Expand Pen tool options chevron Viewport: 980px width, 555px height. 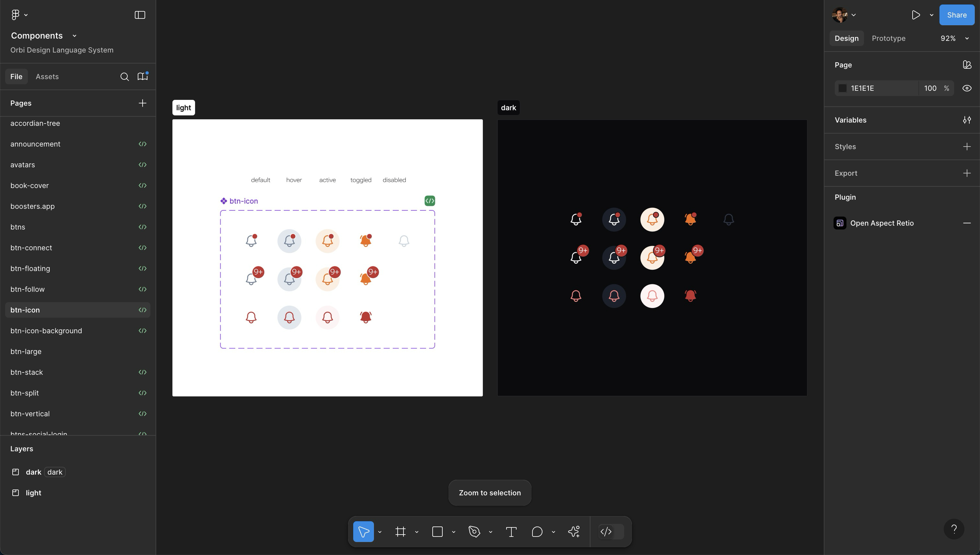490,532
